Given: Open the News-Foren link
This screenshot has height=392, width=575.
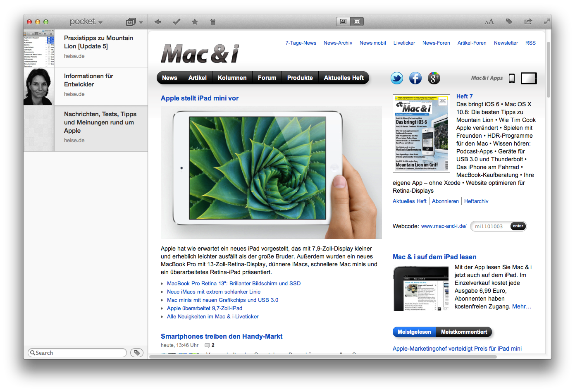Looking at the screenshot, I should pos(436,43).
